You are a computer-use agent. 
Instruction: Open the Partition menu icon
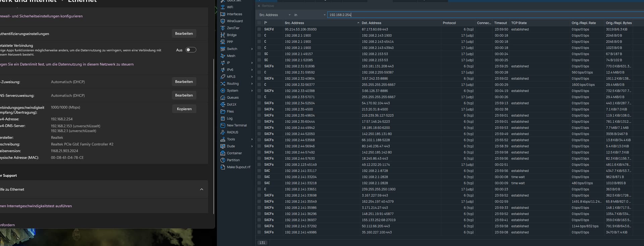223,160
